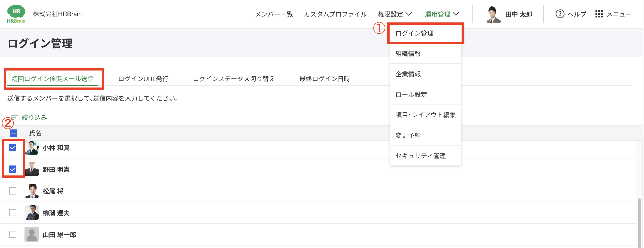
Task: Toggle the select-all header checkbox
Action: click(14, 133)
